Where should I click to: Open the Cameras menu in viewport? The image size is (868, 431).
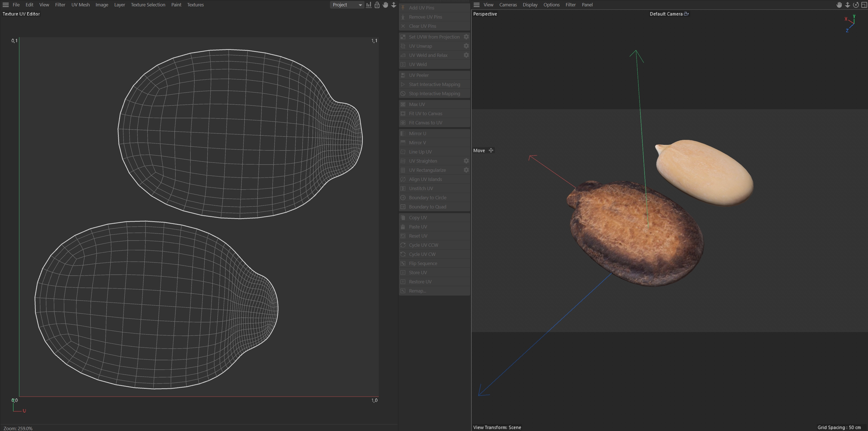click(x=508, y=5)
